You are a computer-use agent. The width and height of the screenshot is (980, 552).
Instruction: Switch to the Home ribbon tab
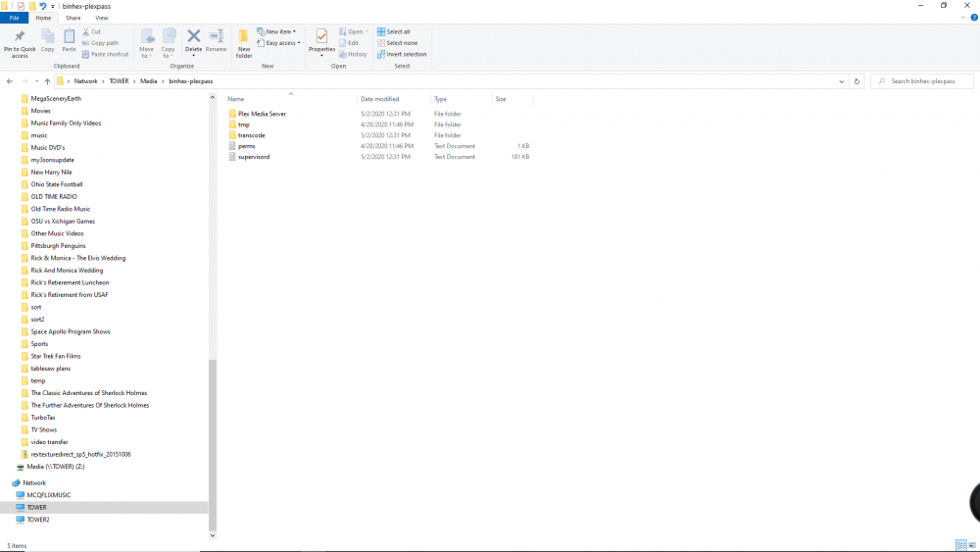tap(43, 18)
